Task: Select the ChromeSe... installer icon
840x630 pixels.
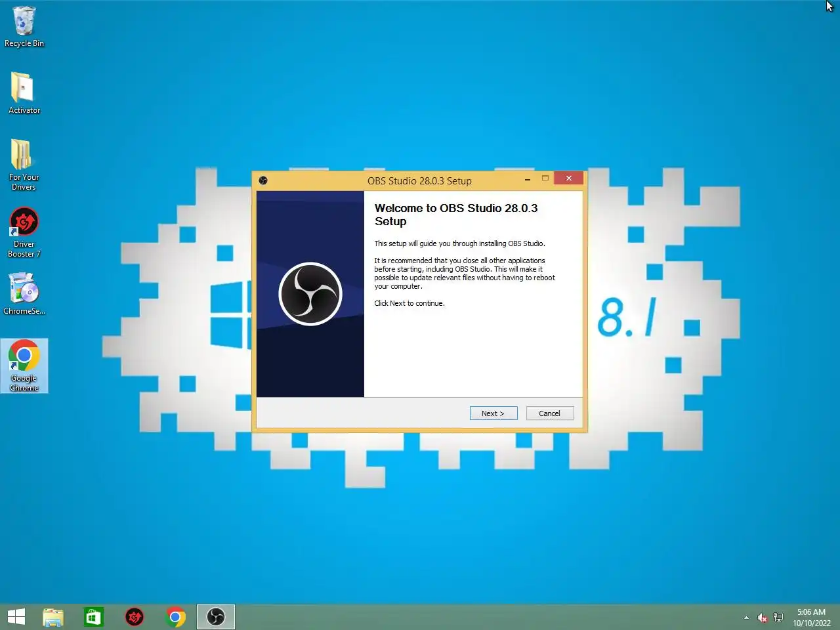Action: coord(24,294)
